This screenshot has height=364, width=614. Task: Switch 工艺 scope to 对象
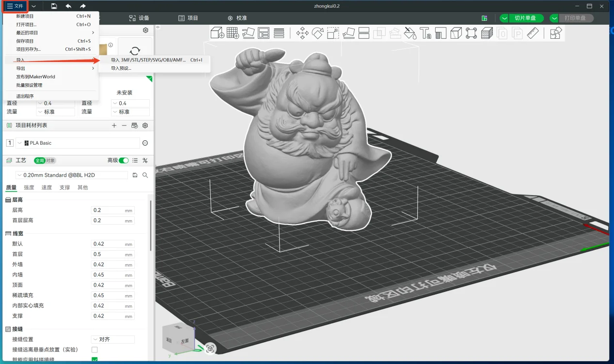coord(50,160)
